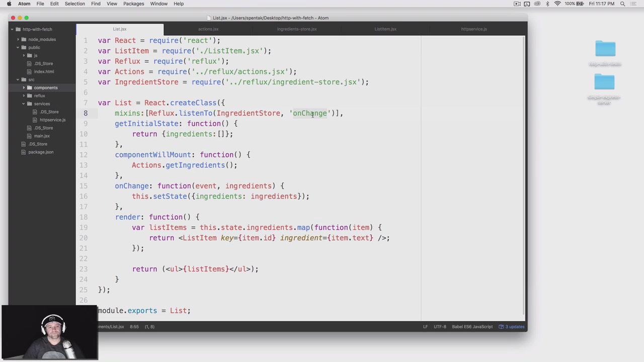
Task: Click the main.jsx file icon
Action: [x=30, y=136]
